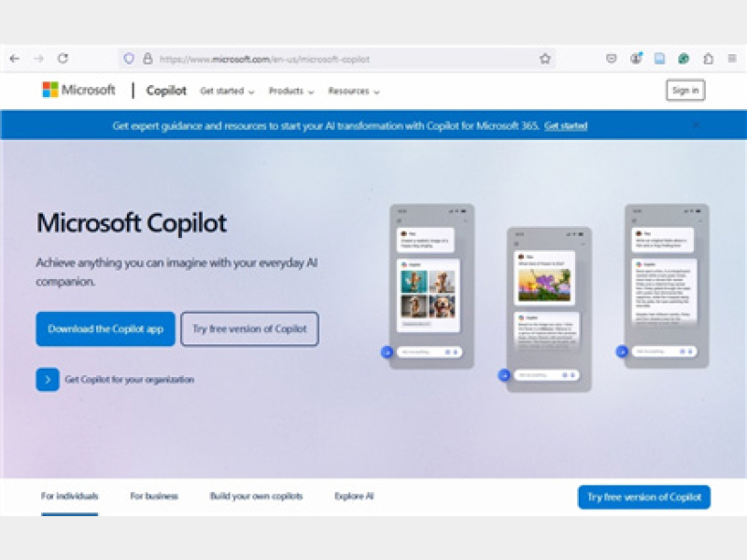Screen dimensions: 747x560
Task: Show site security info via padlock
Action: (x=148, y=59)
